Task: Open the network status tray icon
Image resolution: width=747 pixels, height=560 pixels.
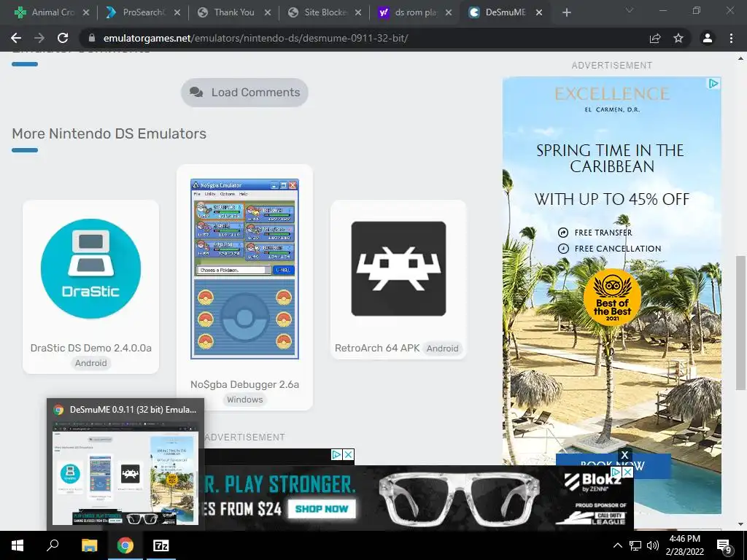Action: pos(635,545)
